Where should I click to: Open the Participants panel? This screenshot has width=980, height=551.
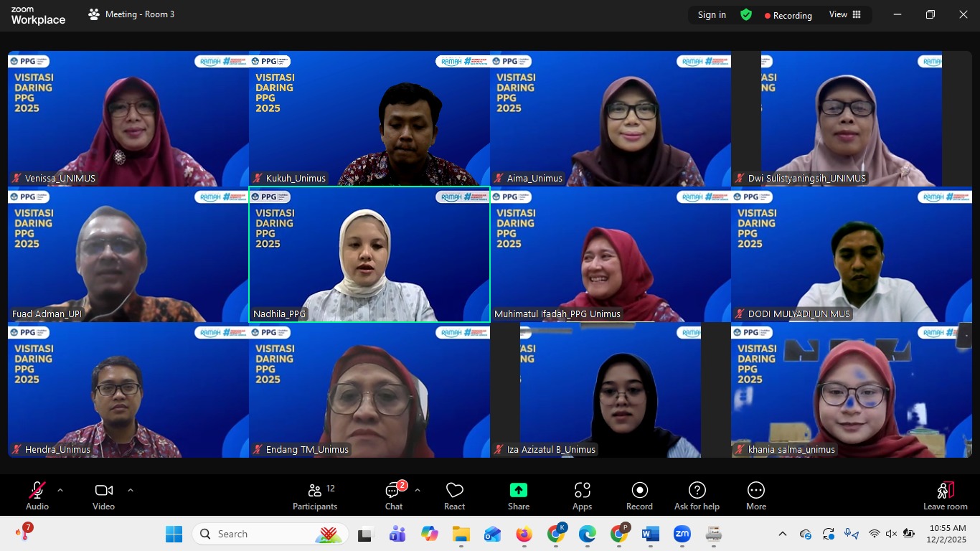[315, 495]
